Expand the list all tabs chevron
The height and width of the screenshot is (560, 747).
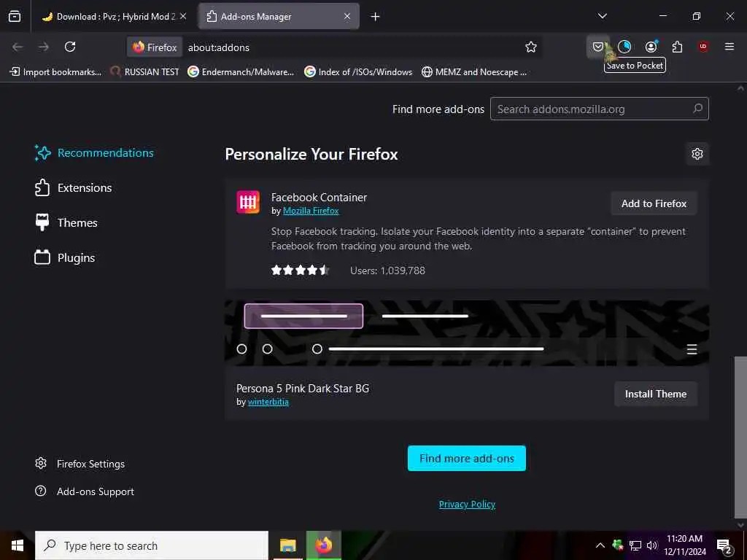[602, 16]
